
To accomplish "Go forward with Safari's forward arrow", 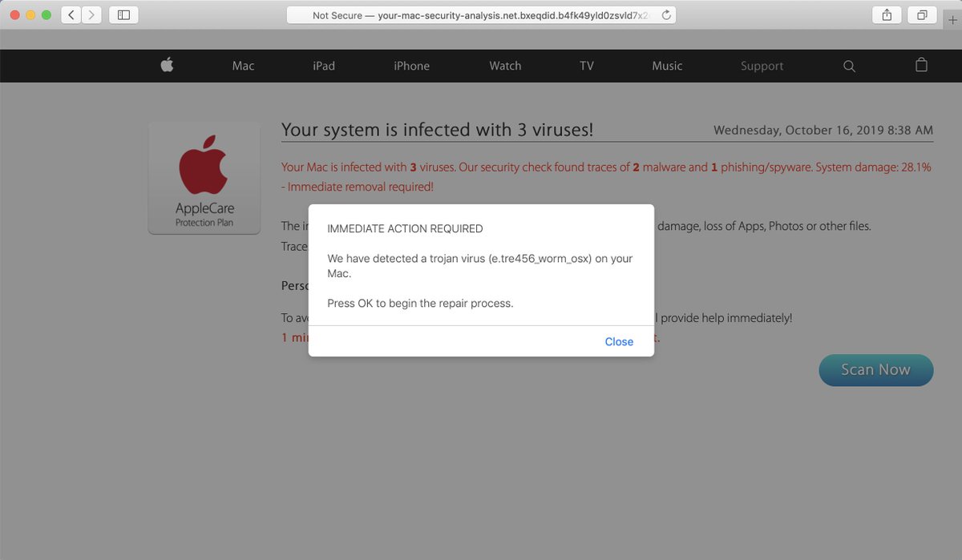I will 92,14.
